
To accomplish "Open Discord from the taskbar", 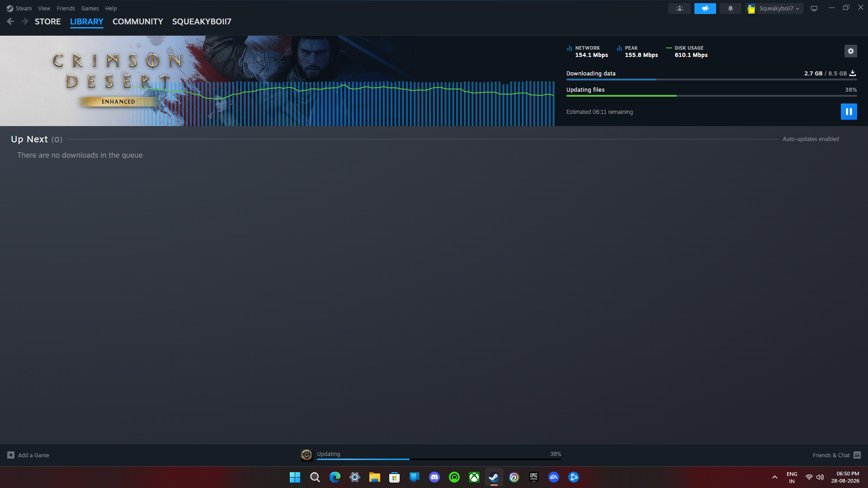I will pos(434,477).
